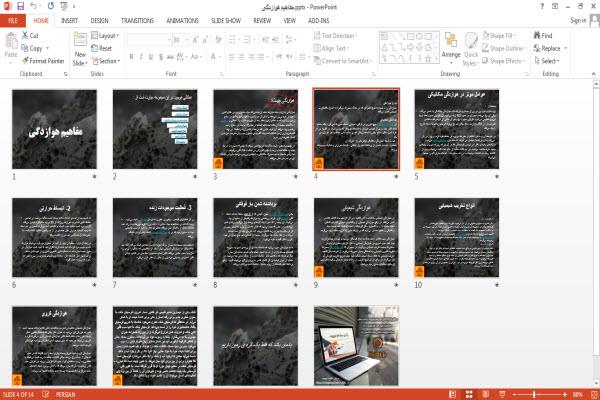
Task: Click PERSIAN language in status bar
Action: 65,394
